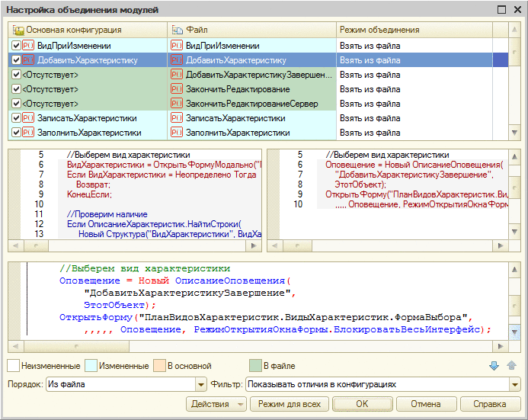Click the Режим для всех button
Image resolution: width=528 pixels, height=420 pixels.
click(x=289, y=404)
